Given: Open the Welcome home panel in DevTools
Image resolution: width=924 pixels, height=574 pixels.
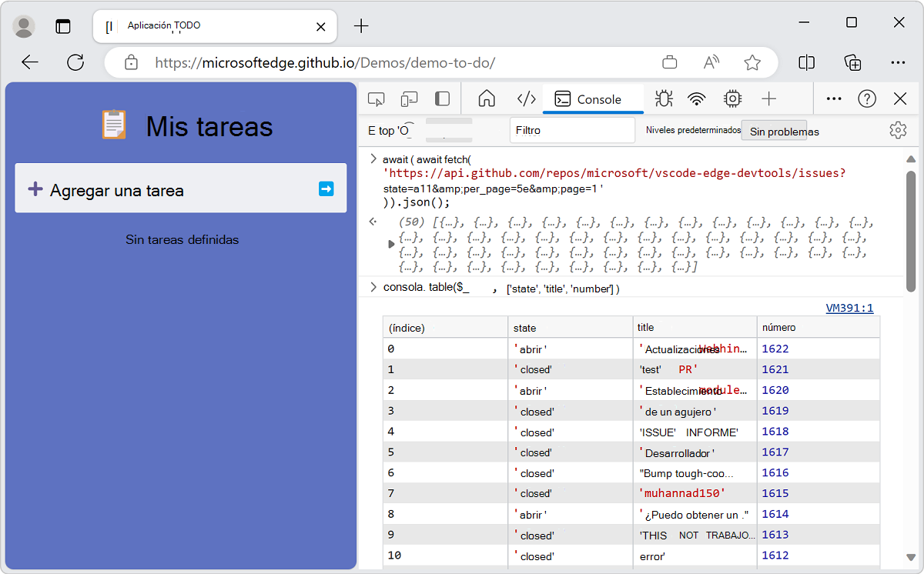Looking at the screenshot, I should [x=489, y=98].
